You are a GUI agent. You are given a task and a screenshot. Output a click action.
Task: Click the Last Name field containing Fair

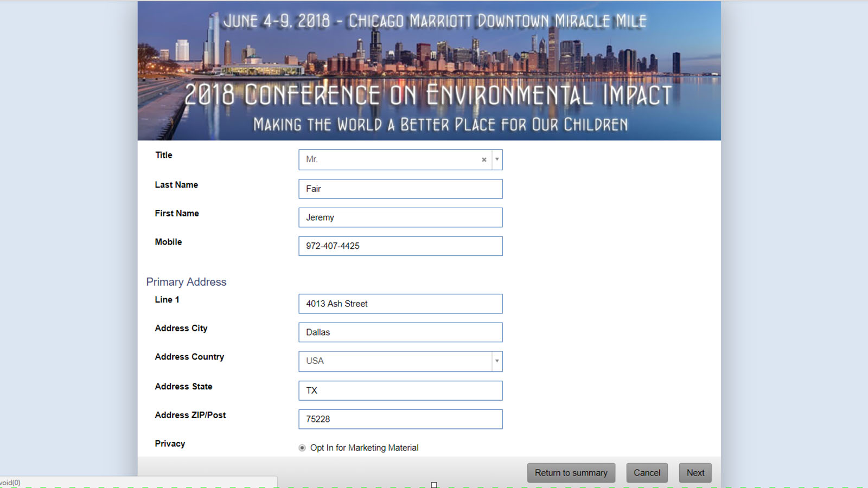pos(400,189)
